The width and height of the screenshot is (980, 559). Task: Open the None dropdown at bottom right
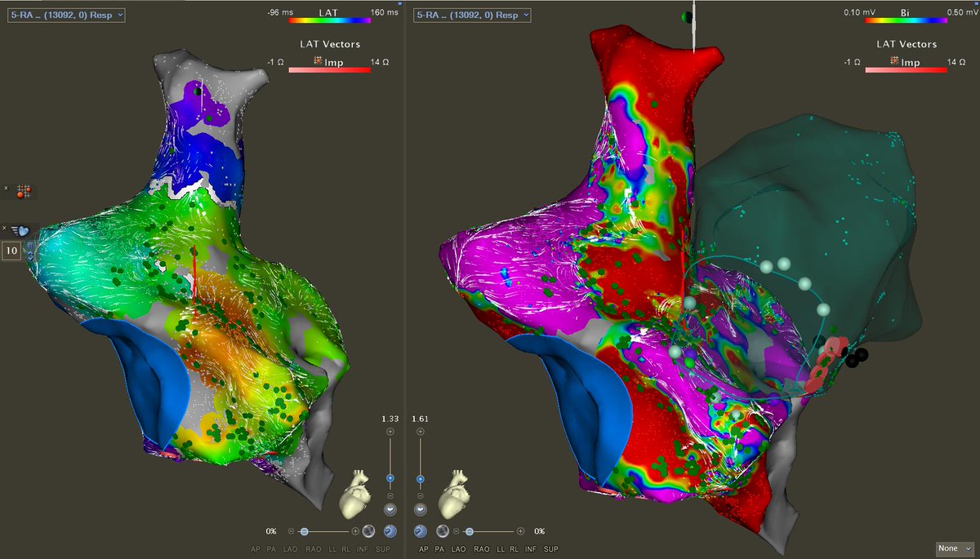point(953,548)
